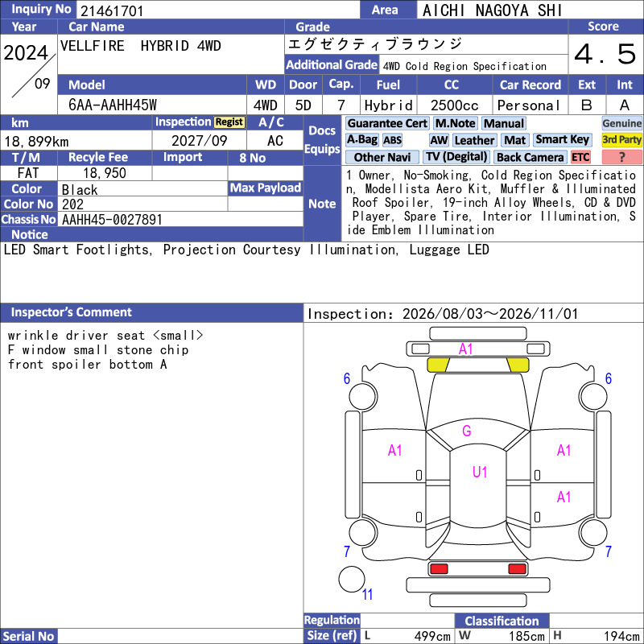
Task: Click the Max Payload label
Action: tap(266, 188)
